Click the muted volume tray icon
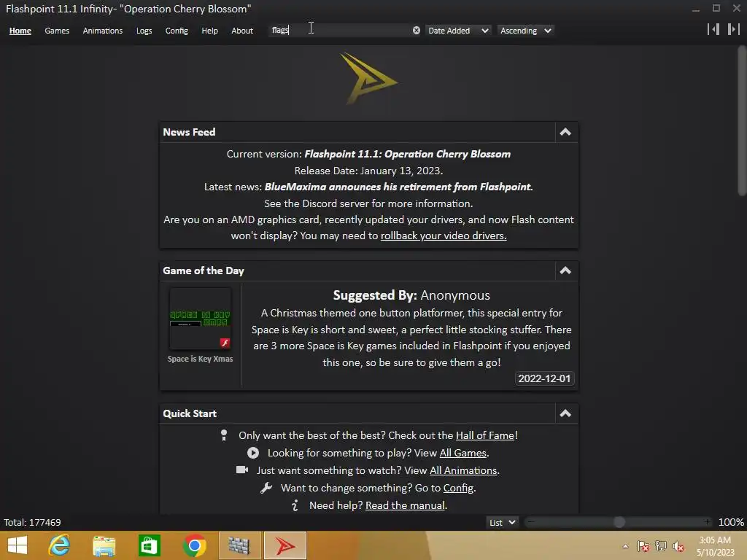 [x=678, y=546]
